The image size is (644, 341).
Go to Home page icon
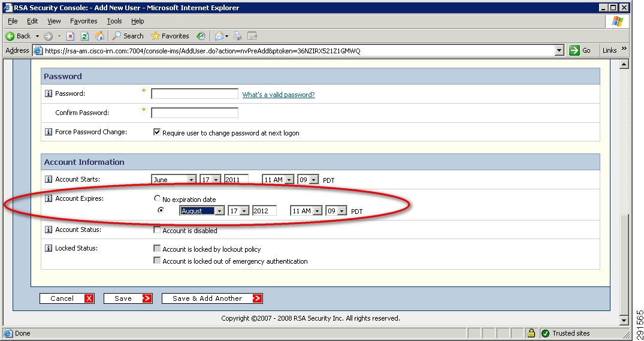point(99,36)
